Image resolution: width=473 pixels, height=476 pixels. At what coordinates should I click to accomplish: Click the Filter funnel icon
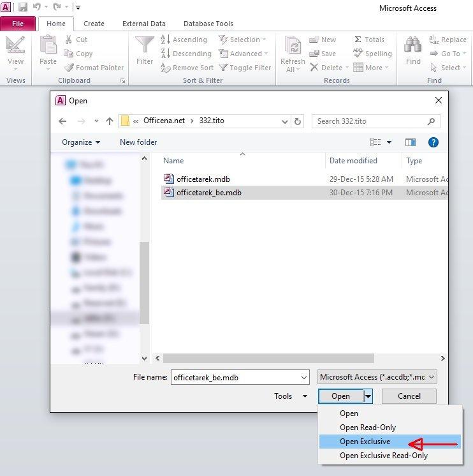[144, 45]
